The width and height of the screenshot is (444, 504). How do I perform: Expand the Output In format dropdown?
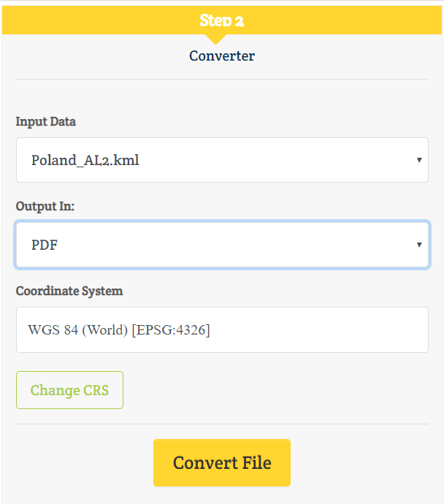coord(222,245)
